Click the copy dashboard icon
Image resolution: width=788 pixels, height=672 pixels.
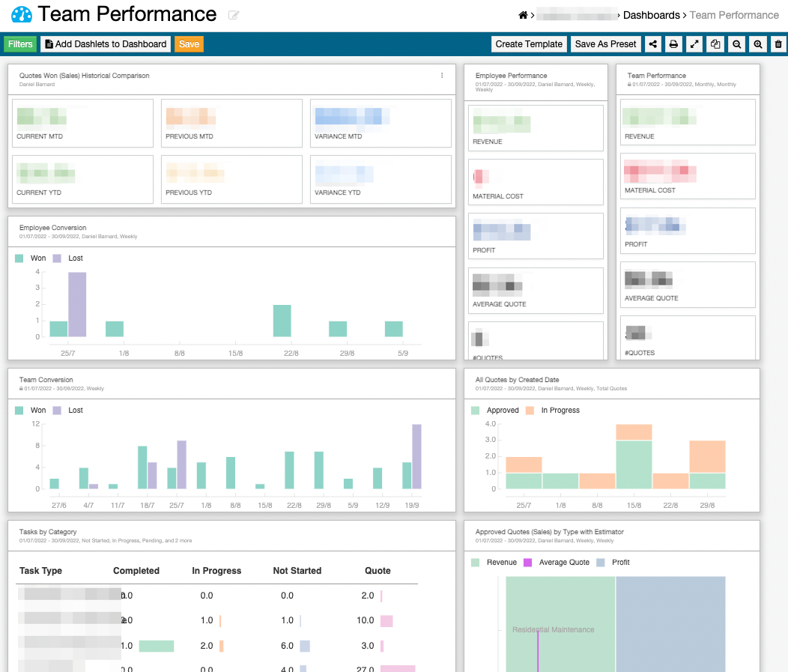point(715,44)
